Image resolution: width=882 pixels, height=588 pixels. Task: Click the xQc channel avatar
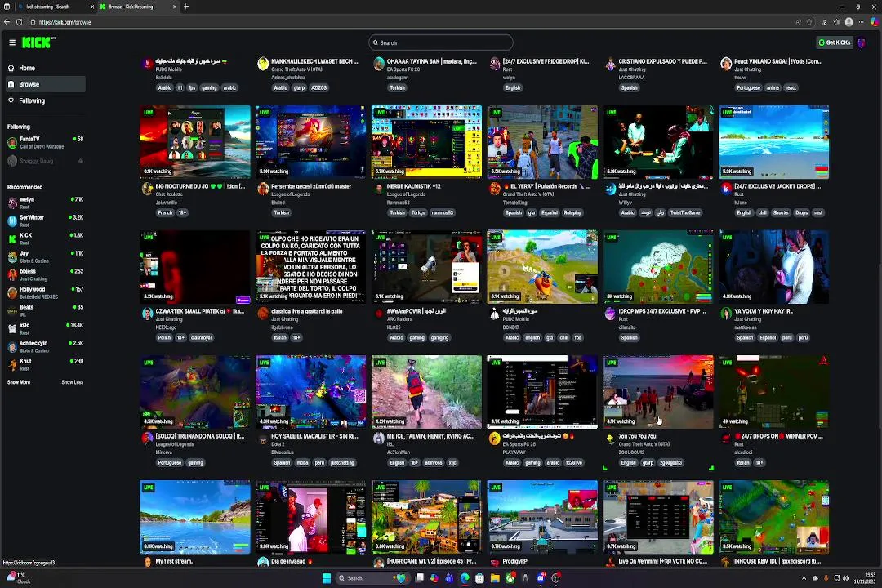tap(12, 328)
